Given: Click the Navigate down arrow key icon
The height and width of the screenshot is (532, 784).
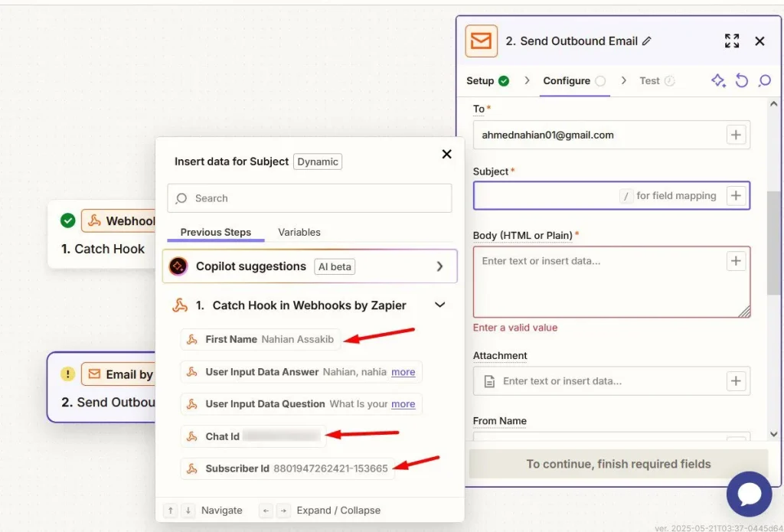Looking at the screenshot, I should (x=188, y=511).
